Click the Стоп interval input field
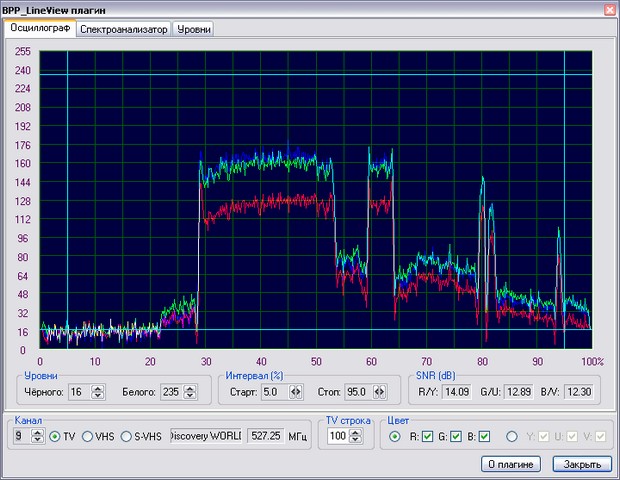This screenshot has width=620, height=480. [x=359, y=392]
